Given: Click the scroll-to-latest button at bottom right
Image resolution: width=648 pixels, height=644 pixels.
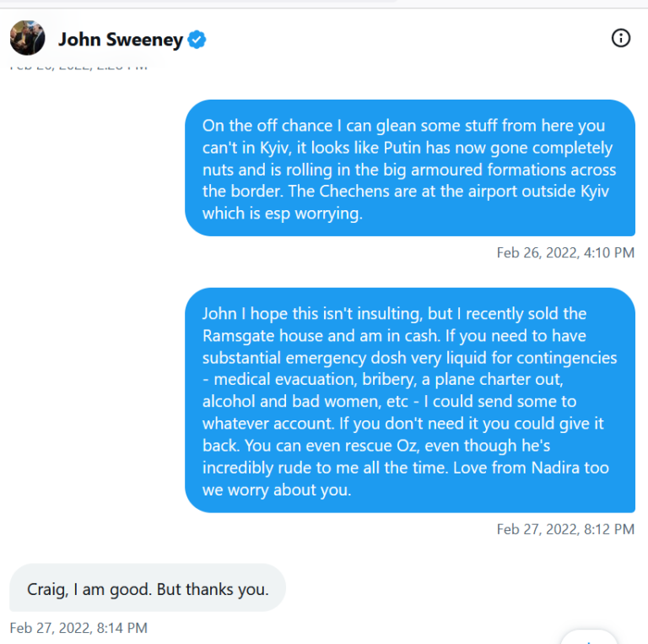Looking at the screenshot, I should click(x=591, y=637).
